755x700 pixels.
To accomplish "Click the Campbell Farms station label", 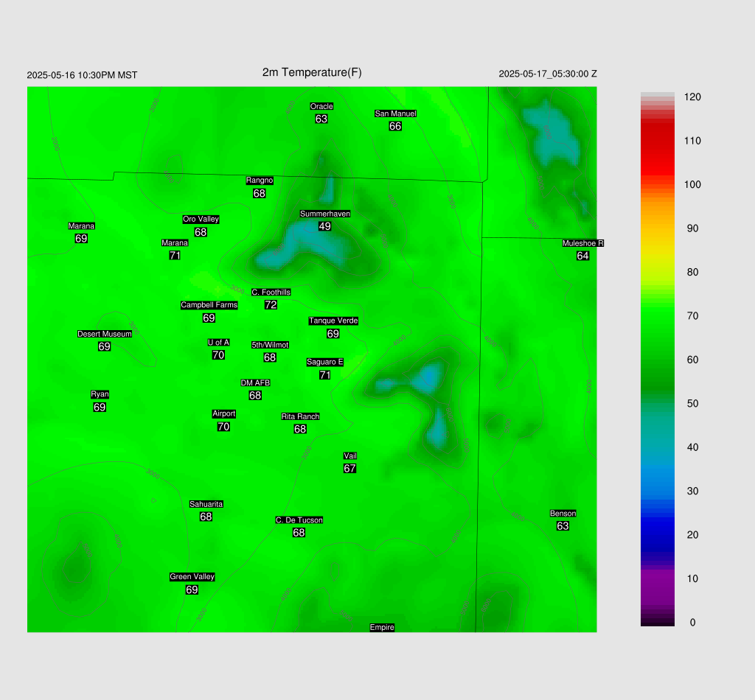I will tap(209, 305).
